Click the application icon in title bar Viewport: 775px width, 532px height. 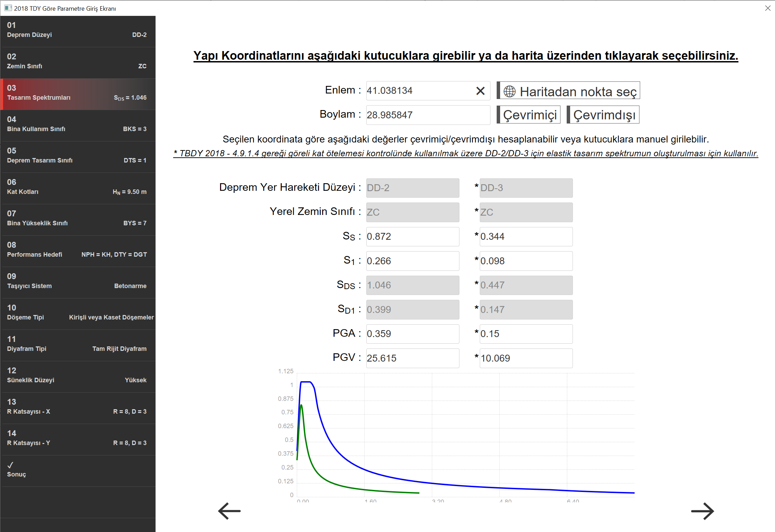click(x=8, y=8)
